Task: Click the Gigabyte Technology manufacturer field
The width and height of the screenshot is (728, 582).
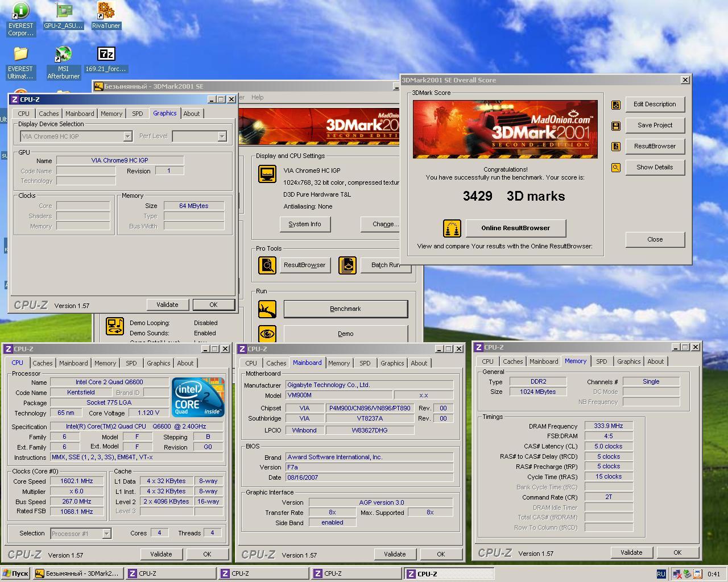Action: [x=369, y=385]
